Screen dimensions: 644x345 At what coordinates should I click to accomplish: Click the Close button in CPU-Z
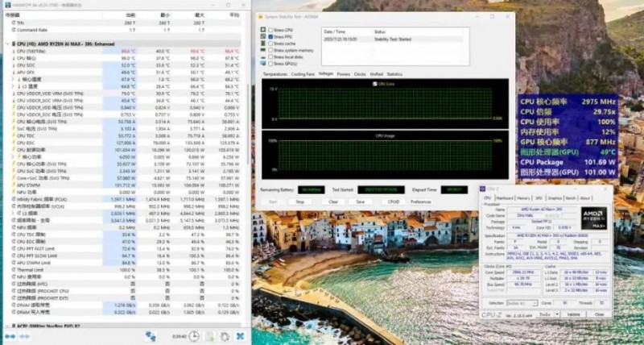[x=599, y=314]
